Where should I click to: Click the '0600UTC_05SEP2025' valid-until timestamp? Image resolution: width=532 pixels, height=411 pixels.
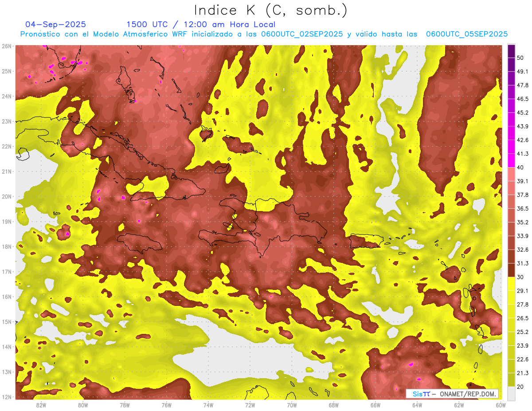coord(466,34)
